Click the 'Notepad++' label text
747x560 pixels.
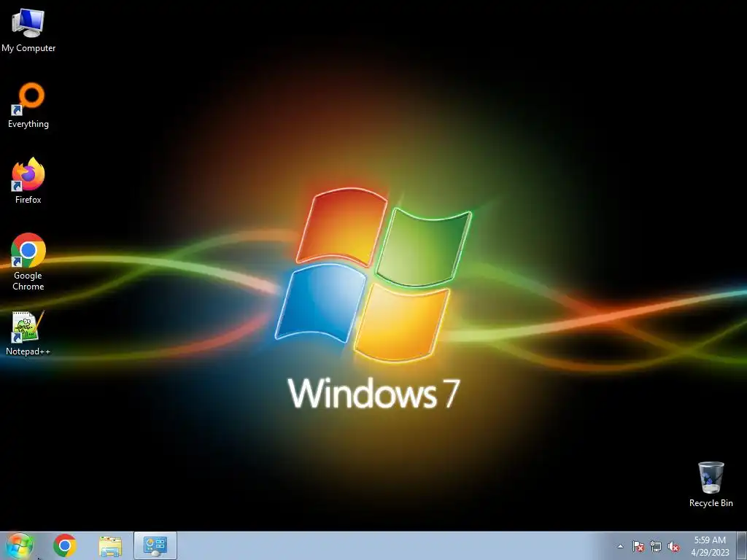point(28,351)
